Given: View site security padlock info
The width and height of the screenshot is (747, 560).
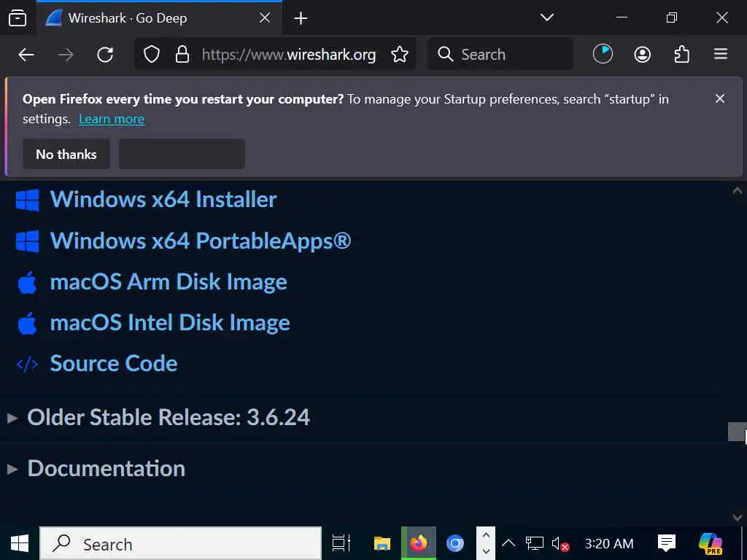Looking at the screenshot, I should point(182,55).
